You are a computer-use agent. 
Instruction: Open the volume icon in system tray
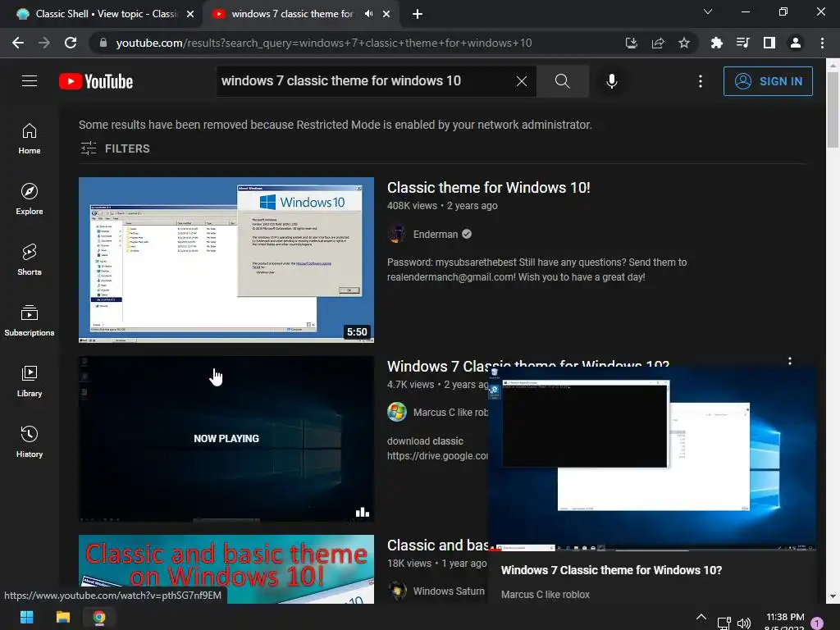(x=743, y=623)
